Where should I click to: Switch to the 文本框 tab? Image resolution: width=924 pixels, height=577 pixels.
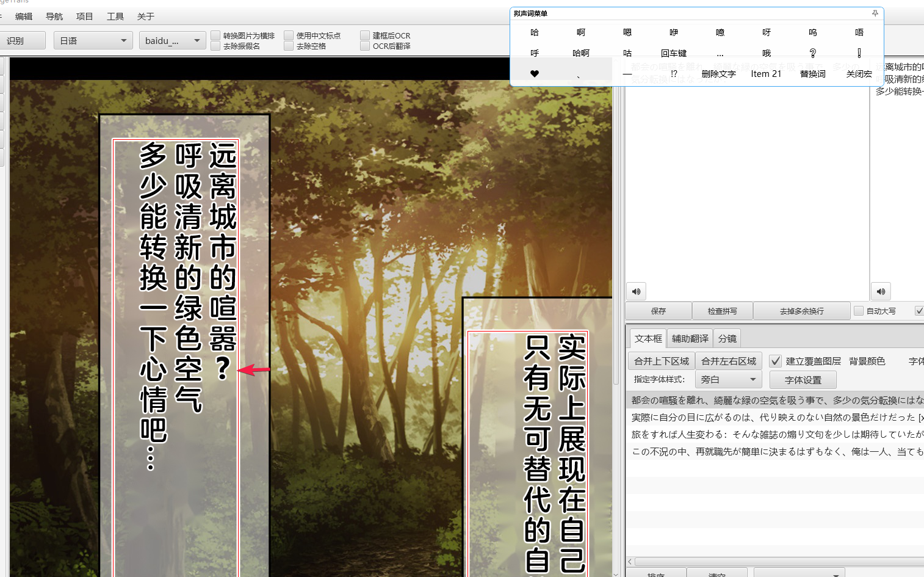click(x=648, y=338)
